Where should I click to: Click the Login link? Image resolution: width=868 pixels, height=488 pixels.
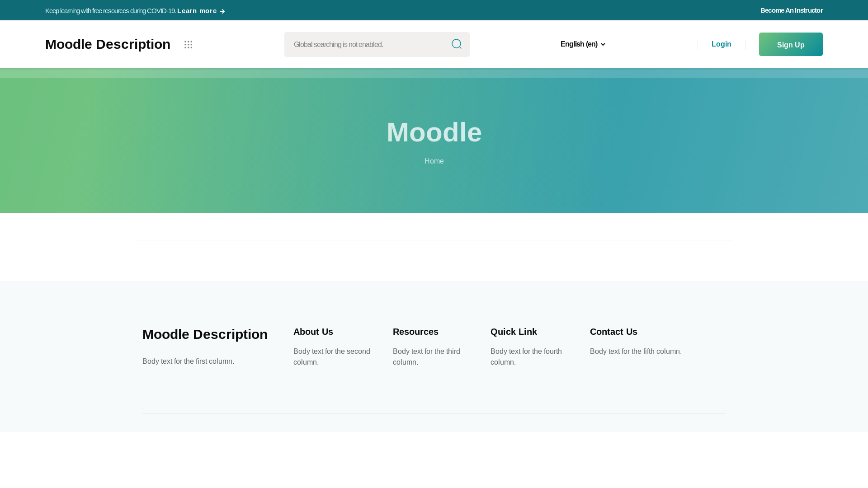tap(721, 44)
